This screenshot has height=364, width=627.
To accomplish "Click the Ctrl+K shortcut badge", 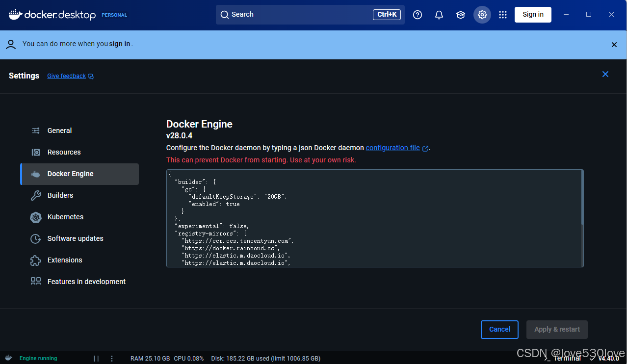I will coord(387,15).
